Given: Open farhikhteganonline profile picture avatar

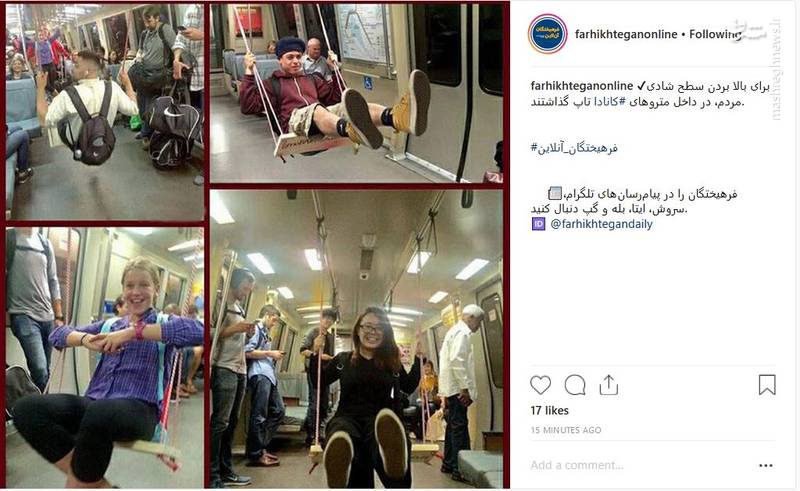Looking at the screenshot, I should (547, 34).
